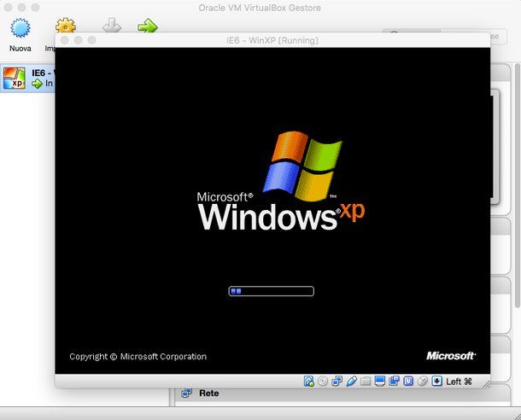
Task: Click the green arrow start toolbar icon
Action: (x=148, y=26)
